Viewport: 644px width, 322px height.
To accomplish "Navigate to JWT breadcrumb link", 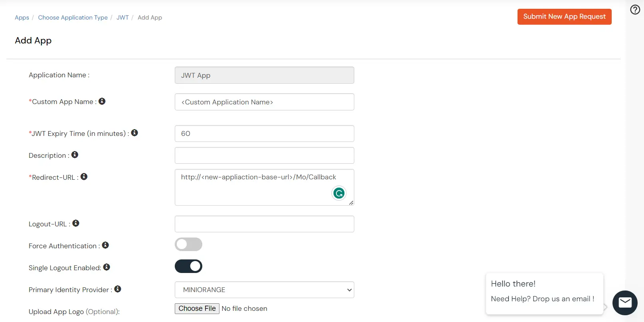I will click(122, 18).
